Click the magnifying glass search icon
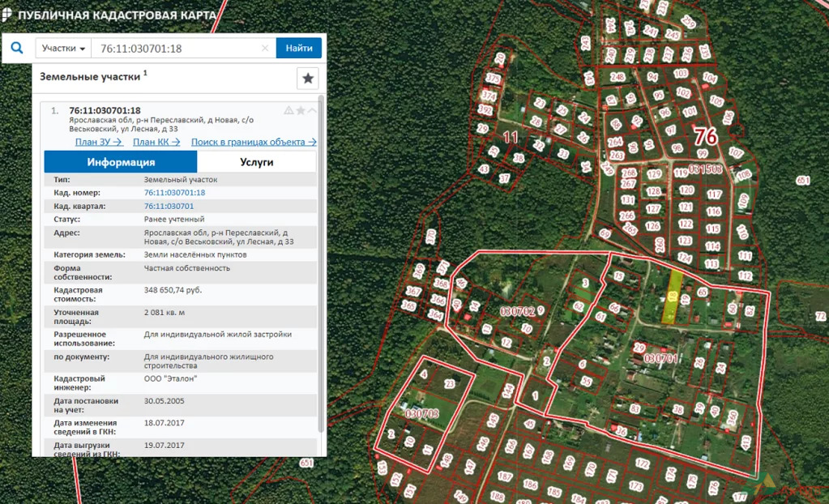 tap(17, 48)
